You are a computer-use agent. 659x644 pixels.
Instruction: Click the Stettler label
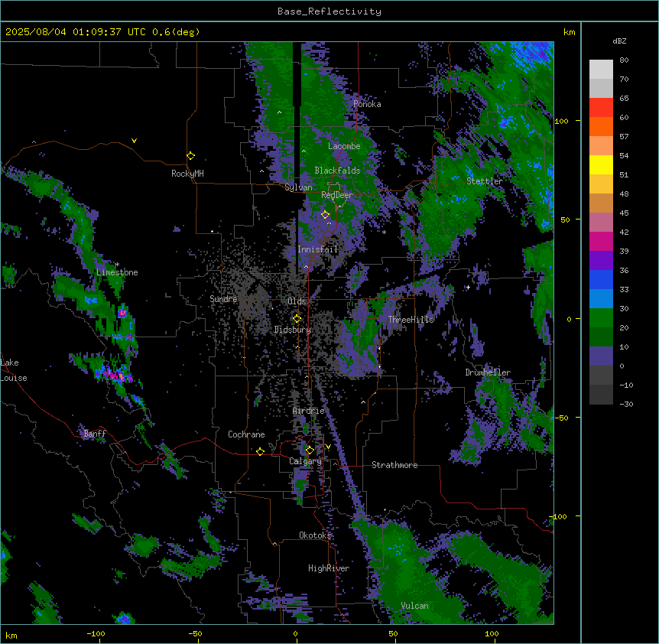pos(485,181)
